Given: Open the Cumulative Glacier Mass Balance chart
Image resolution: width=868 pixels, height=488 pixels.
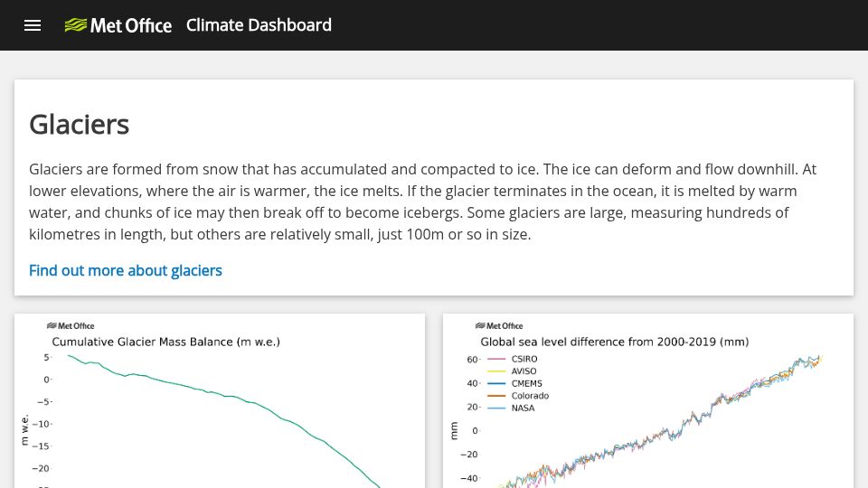Looking at the screenshot, I should pos(220,401).
